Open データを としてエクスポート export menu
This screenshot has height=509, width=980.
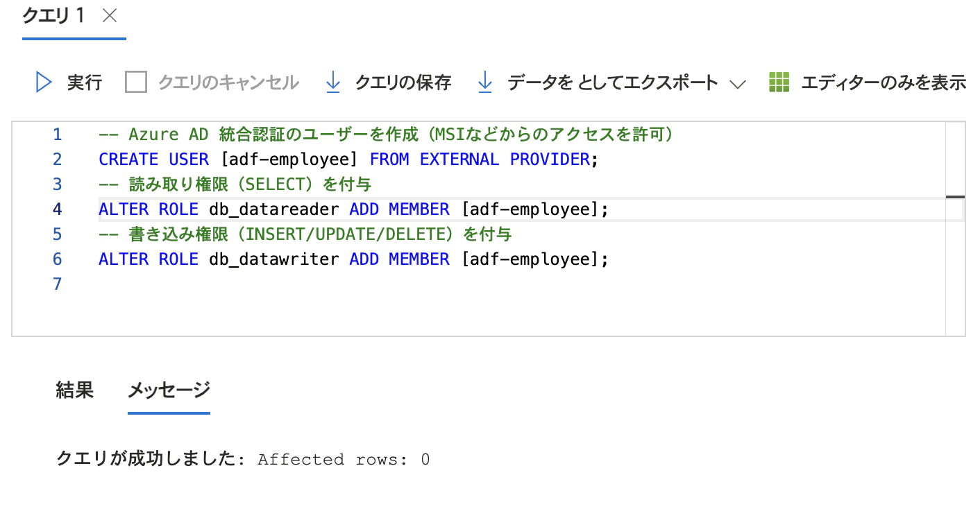[613, 83]
